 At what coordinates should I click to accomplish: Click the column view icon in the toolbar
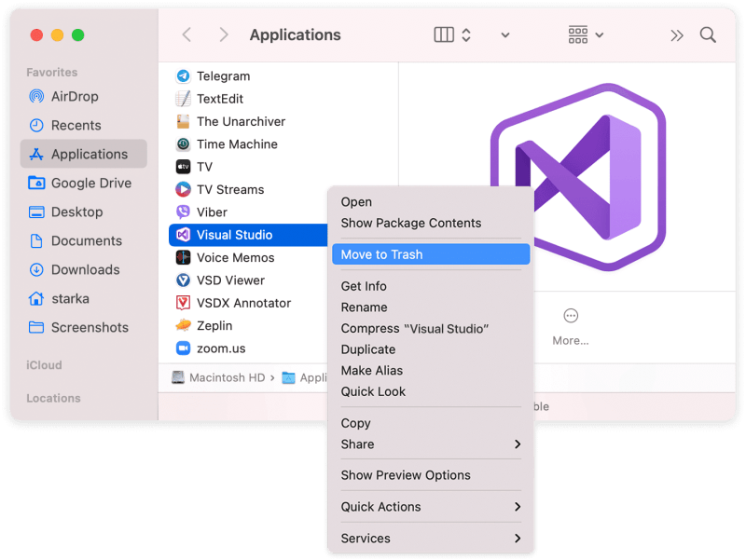point(441,34)
